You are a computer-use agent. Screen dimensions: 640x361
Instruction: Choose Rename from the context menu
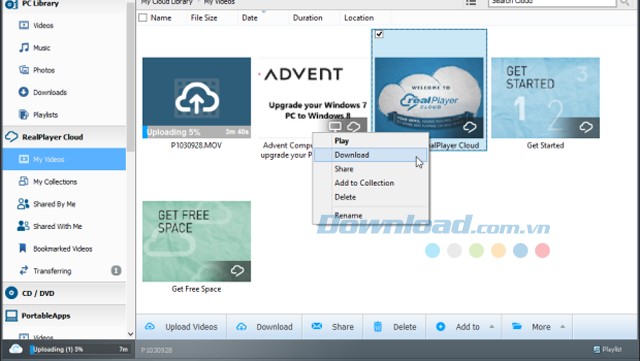click(x=371, y=215)
